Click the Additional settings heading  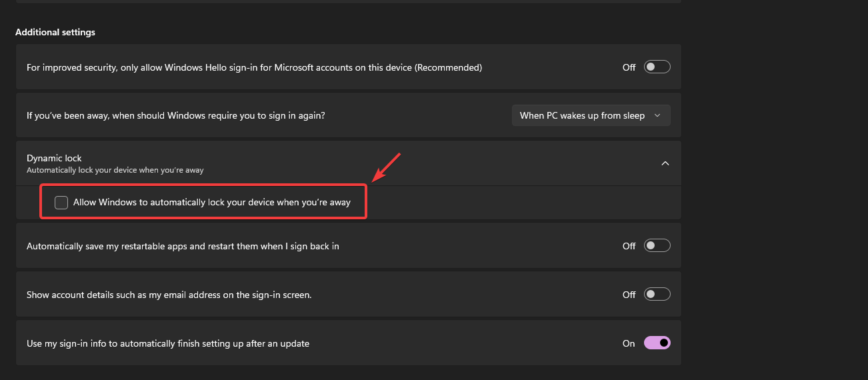(55, 32)
